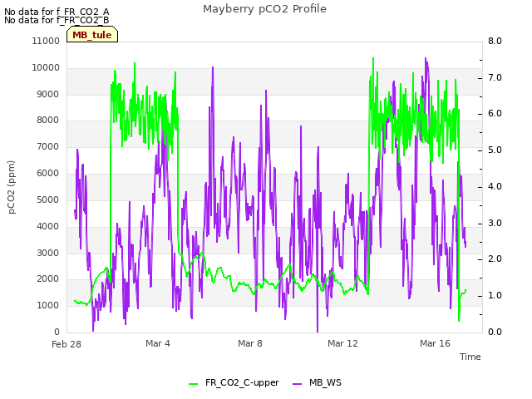Click the 3000 left axis value
Viewport: 532px width, 399px height.
pyautogui.click(x=48, y=253)
